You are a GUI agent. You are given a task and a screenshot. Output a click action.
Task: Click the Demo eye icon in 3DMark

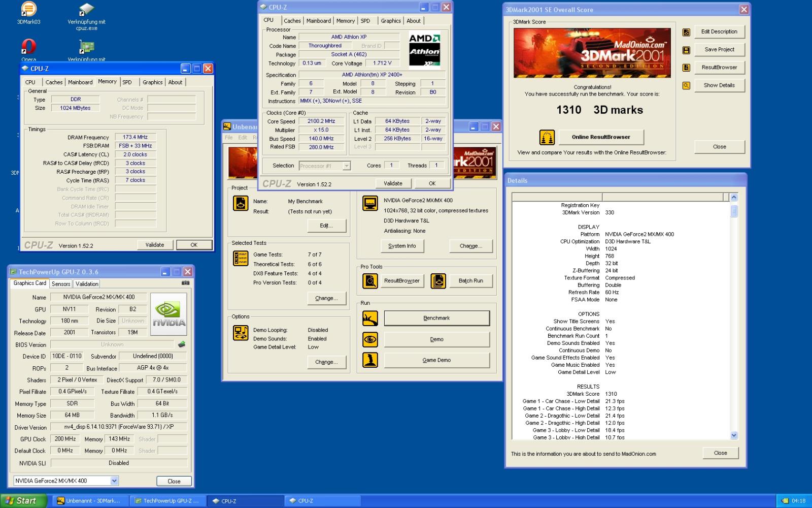coord(370,339)
